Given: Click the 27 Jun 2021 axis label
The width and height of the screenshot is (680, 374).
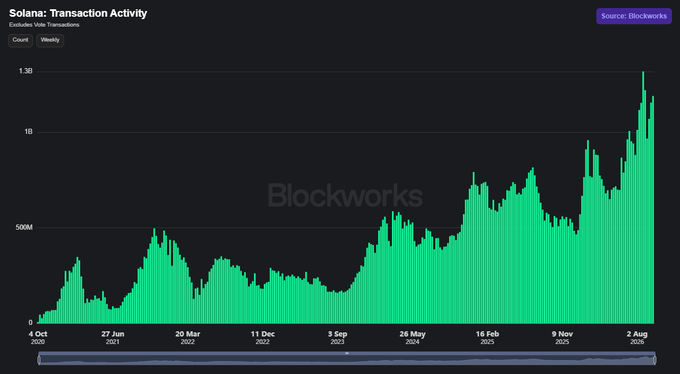Looking at the screenshot, I should coord(113,338).
